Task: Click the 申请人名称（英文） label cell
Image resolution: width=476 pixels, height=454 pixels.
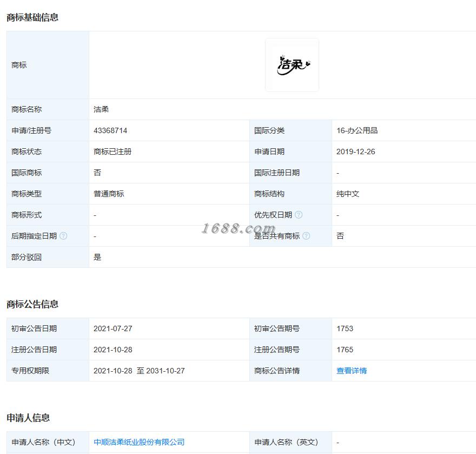Action: pos(290,442)
